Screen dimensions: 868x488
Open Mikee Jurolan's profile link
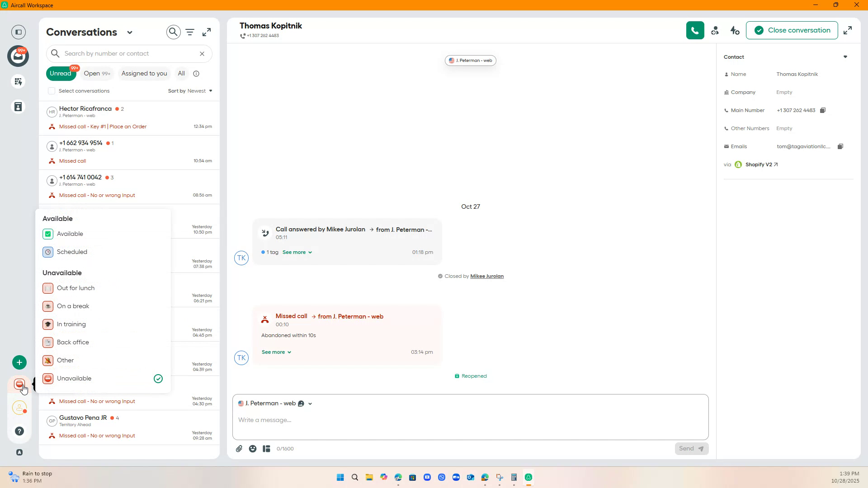tap(486, 276)
